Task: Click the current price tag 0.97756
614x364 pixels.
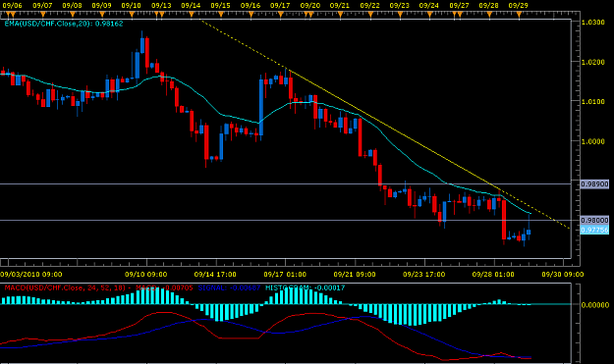Action: pos(594,230)
